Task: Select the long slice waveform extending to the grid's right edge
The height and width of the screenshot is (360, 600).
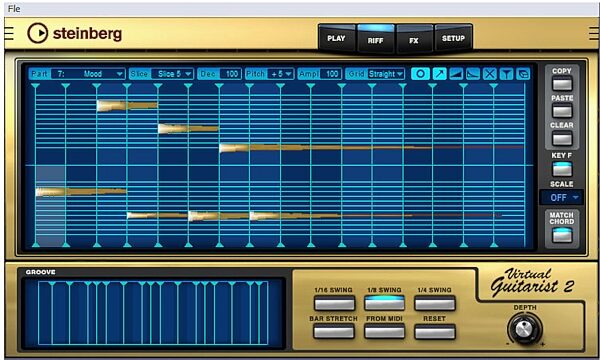Action: tap(371, 147)
